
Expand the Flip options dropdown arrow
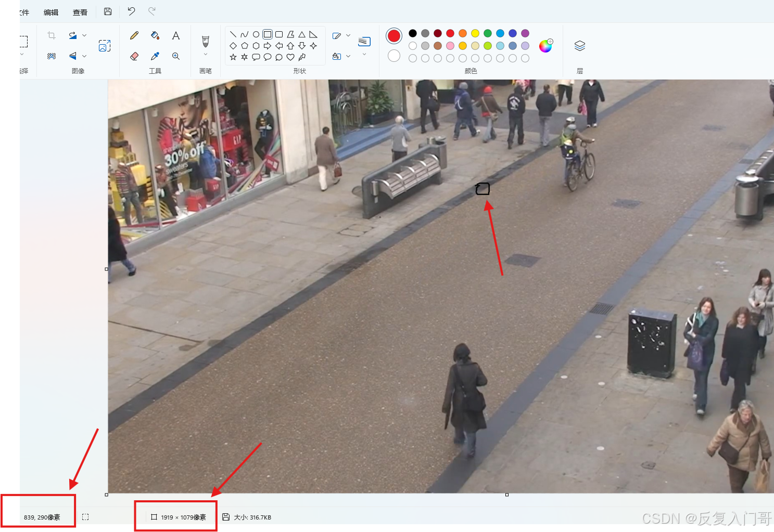84,56
